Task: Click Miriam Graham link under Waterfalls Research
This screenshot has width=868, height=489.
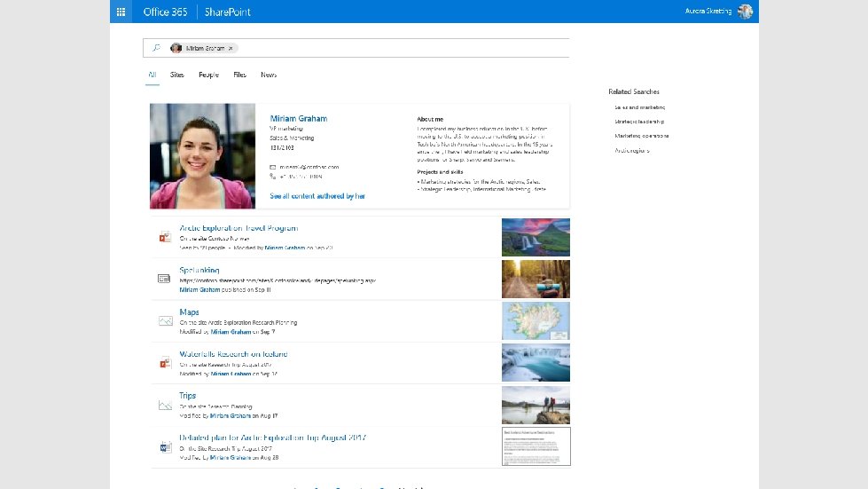Action: coord(231,374)
